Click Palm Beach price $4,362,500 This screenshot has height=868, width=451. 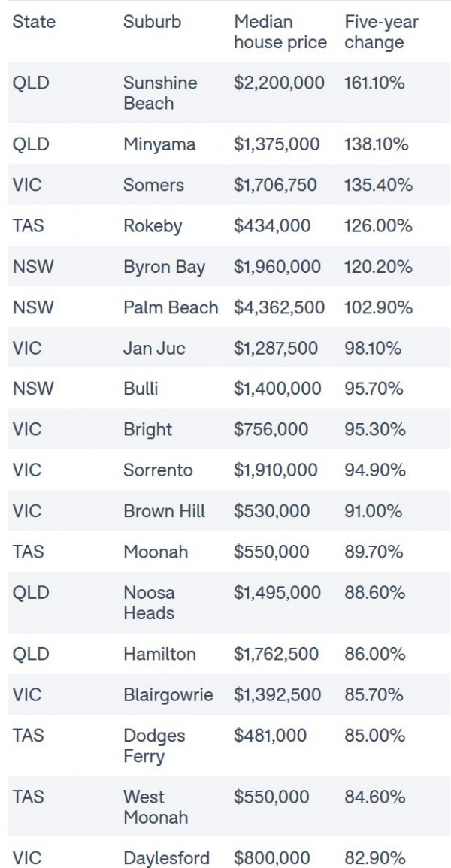[279, 307]
